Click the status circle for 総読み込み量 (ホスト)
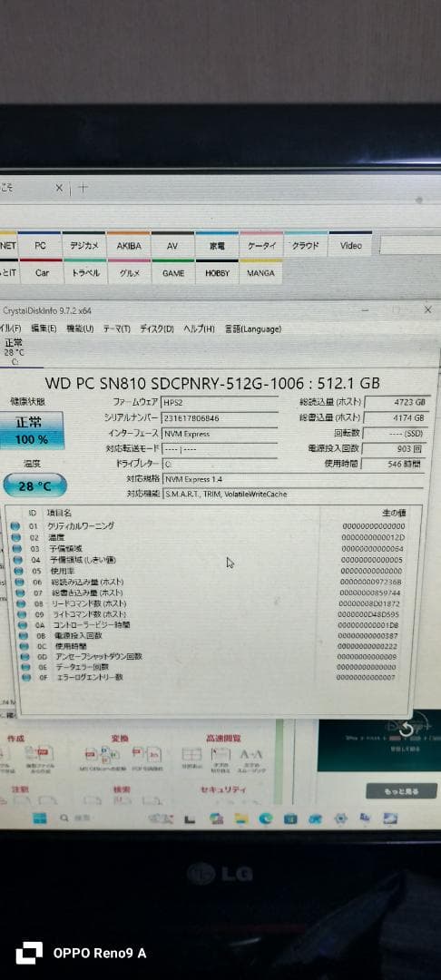The width and height of the screenshot is (441, 980). (19, 582)
